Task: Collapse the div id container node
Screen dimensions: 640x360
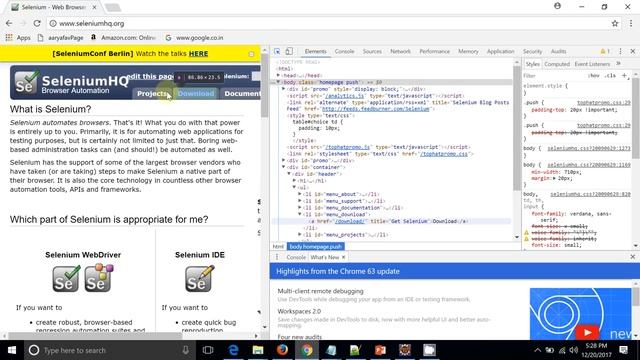Action: [284, 167]
